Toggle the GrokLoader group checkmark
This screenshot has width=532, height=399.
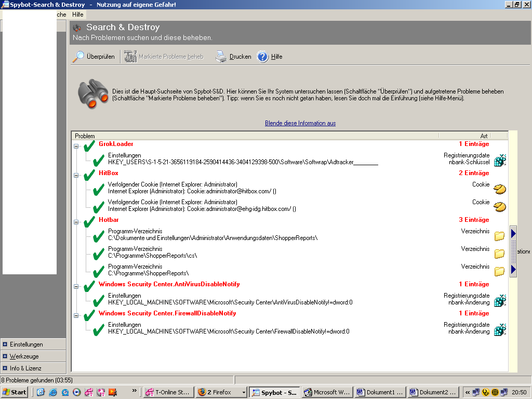point(89,146)
